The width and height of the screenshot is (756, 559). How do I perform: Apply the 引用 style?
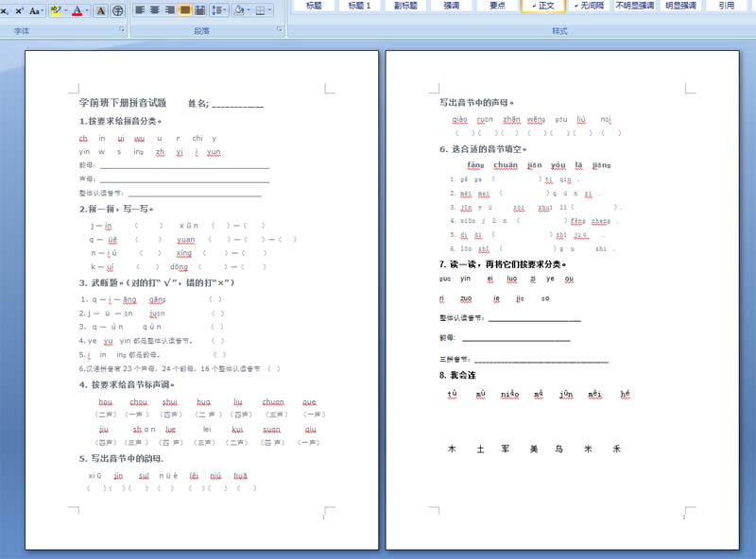click(x=726, y=6)
